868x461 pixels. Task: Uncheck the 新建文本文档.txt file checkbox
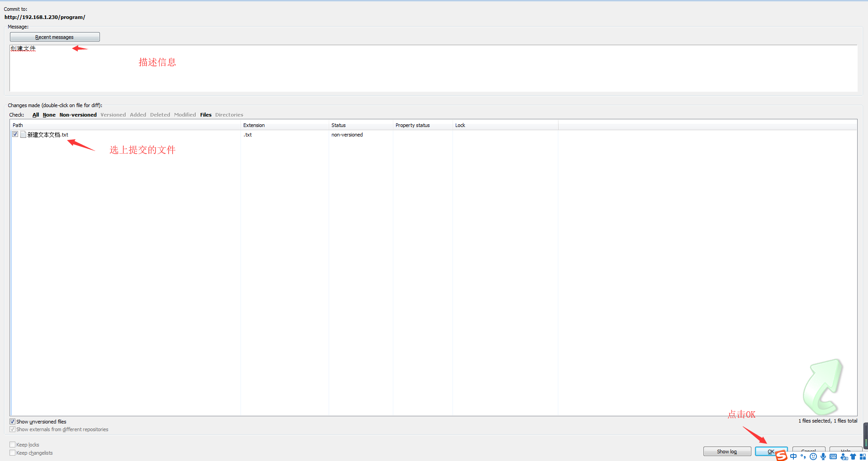15,134
